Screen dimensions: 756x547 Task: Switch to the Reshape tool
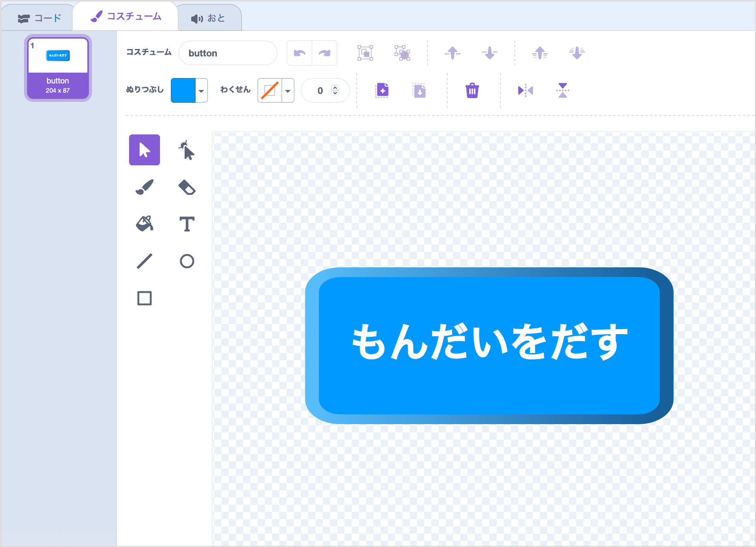[x=187, y=151]
